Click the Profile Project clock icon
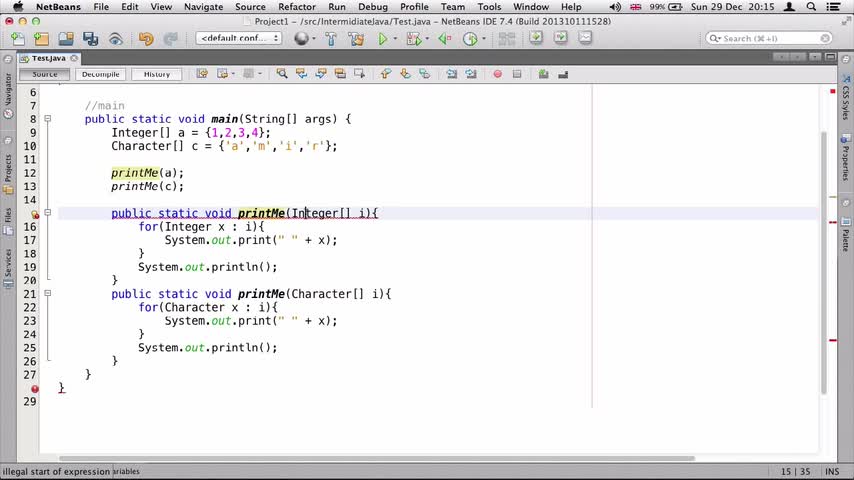This screenshot has width=854, height=480. point(470,39)
